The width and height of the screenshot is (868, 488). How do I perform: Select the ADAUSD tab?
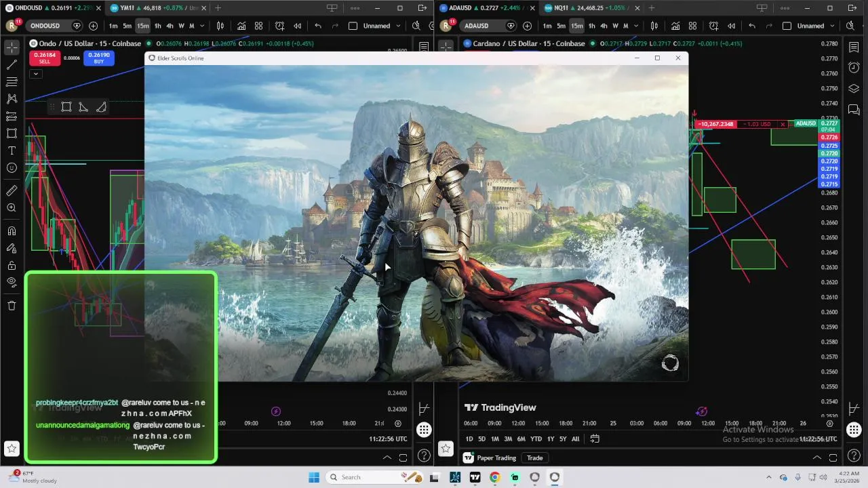(486, 8)
